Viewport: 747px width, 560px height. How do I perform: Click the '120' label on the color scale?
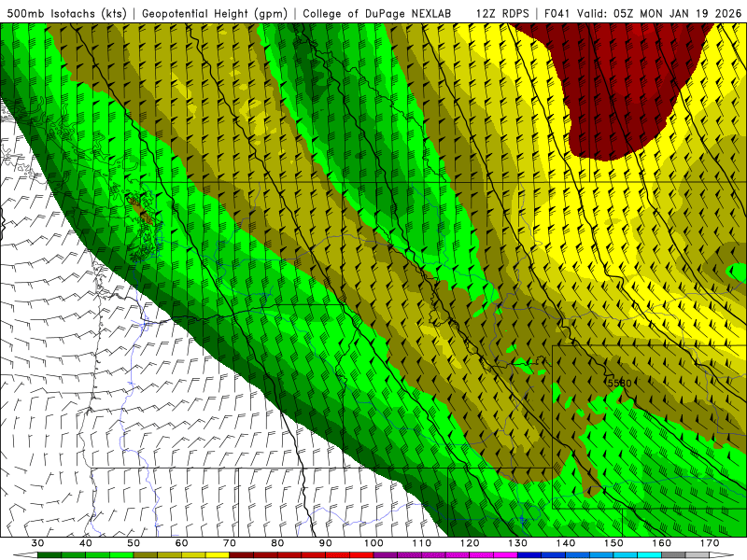[470, 543]
